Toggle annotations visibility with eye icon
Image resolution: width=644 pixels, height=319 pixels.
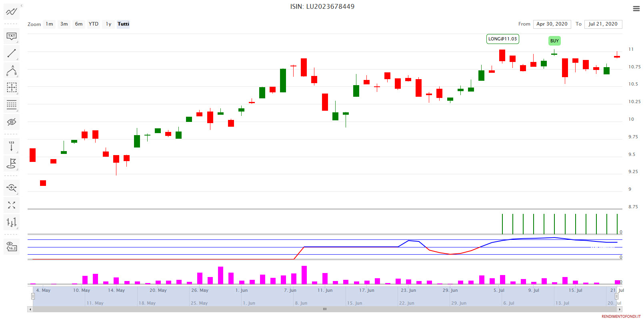point(11,122)
